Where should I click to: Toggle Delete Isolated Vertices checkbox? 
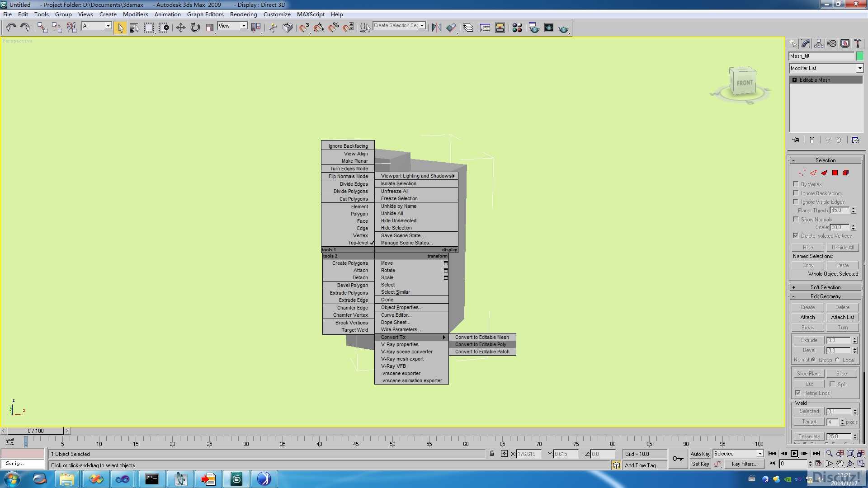(x=796, y=235)
